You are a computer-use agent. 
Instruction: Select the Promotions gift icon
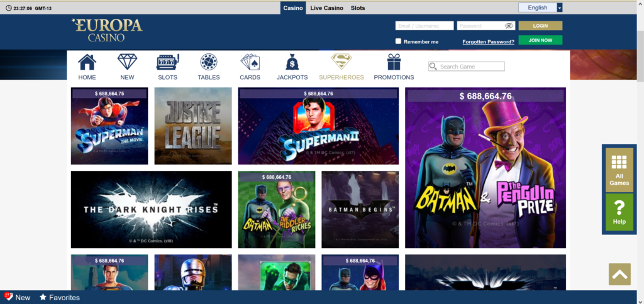[394, 62]
